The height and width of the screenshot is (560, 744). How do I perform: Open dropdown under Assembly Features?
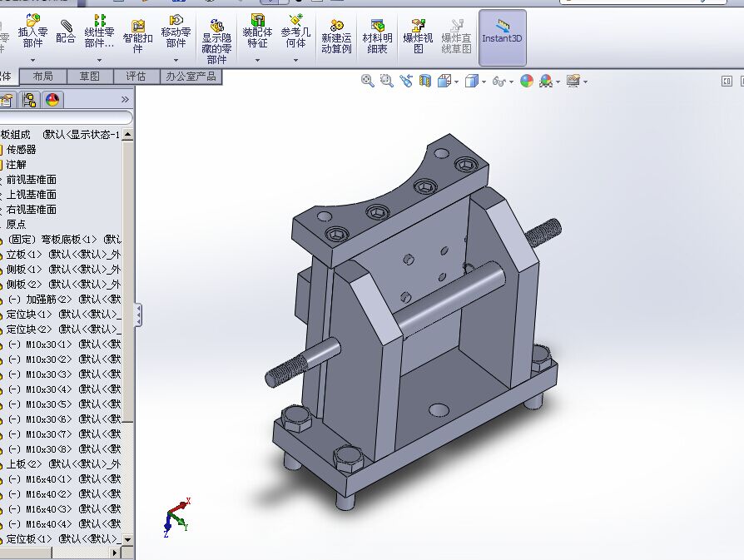click(x=257, y=60)
